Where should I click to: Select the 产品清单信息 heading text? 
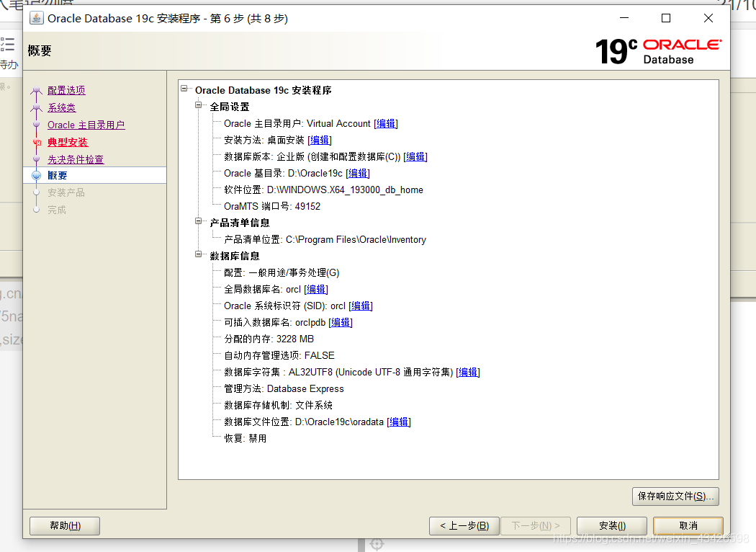pyautogui.click(x=240, y=223)
